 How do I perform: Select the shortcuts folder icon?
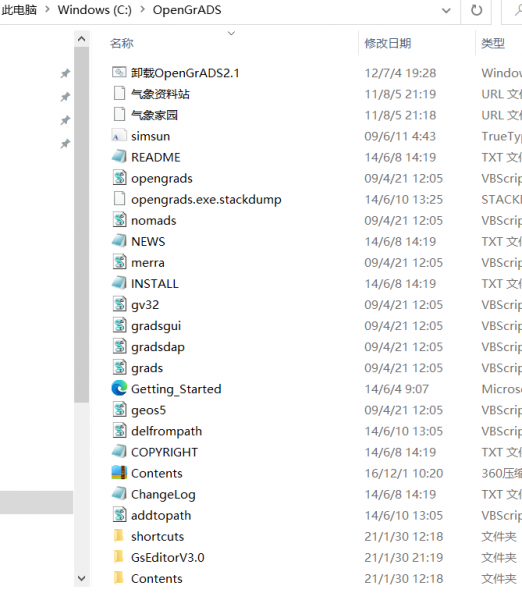point(119,536)
